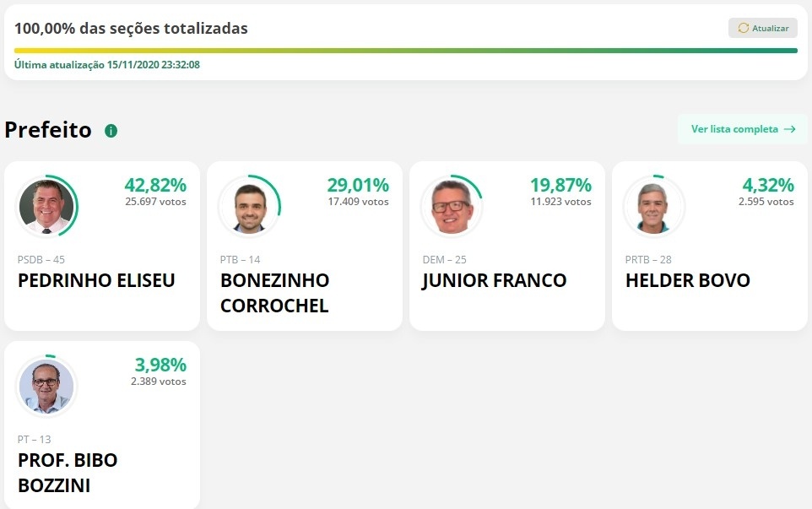
Task: Click the 42,82% vote percentage
Action: [155, 185]
